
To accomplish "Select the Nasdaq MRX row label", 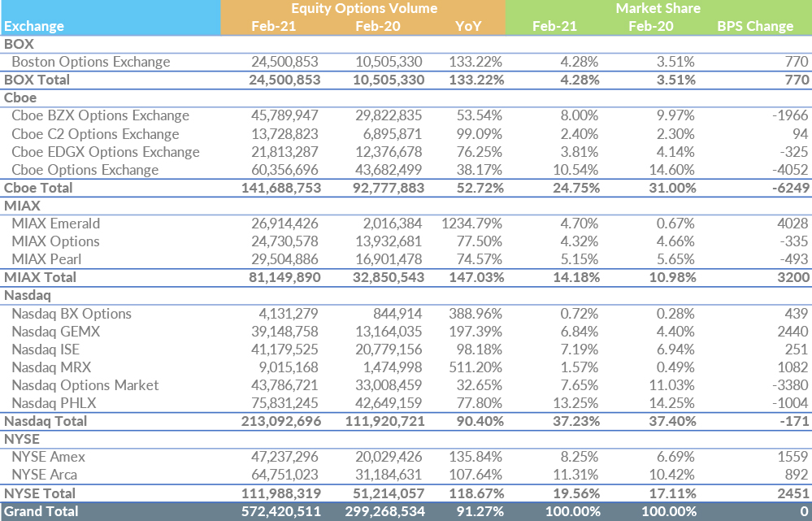I will [51, 367].
